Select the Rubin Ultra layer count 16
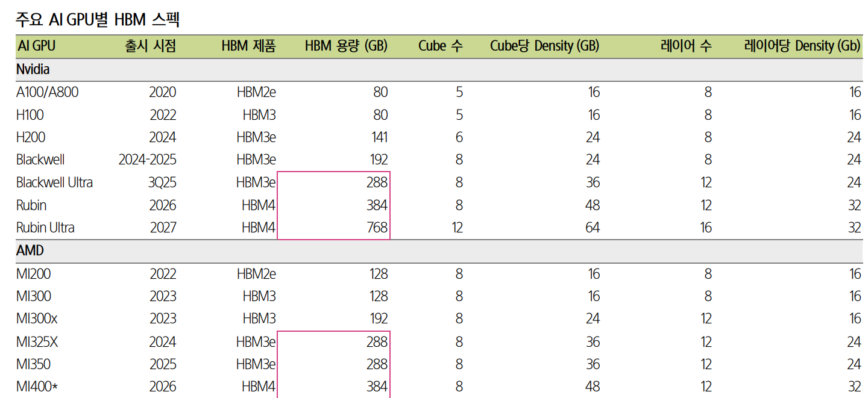The width and height of the screenshot is (868, 398). [705, 228]
